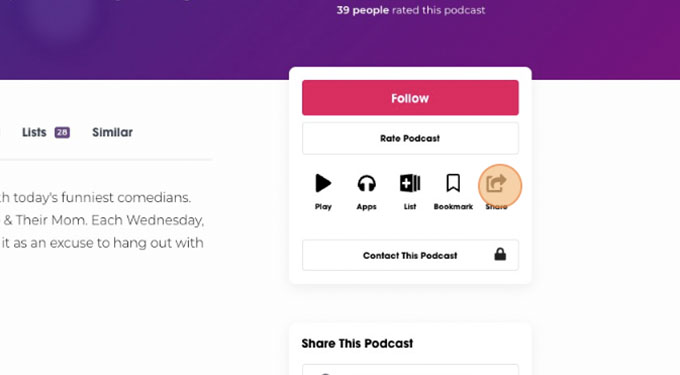The image size is (680, 375).
Task: Click the "Bookmark" text label
Action: coord(453,207)
